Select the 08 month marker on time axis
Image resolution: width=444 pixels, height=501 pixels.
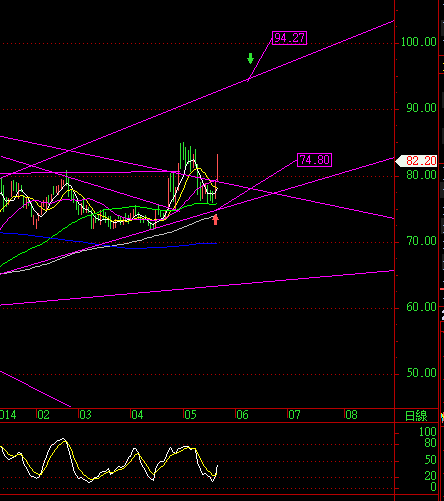pos(351,415)
